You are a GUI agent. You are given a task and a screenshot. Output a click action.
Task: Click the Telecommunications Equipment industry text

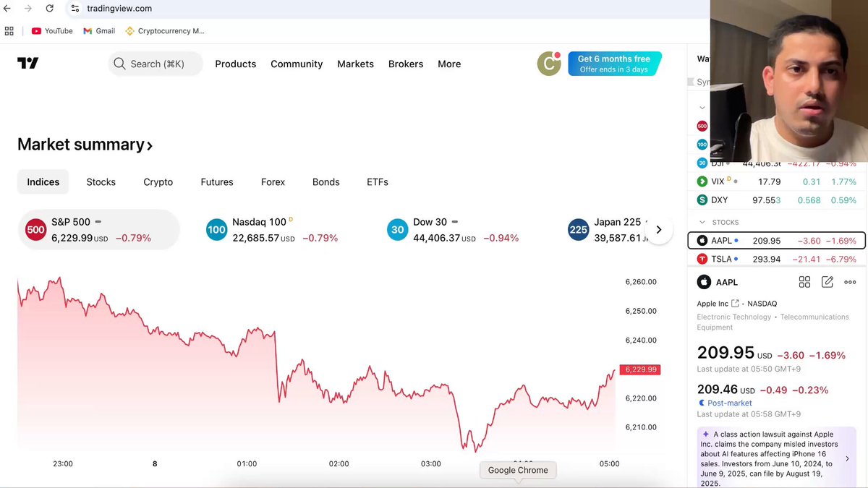click(773, 322)
